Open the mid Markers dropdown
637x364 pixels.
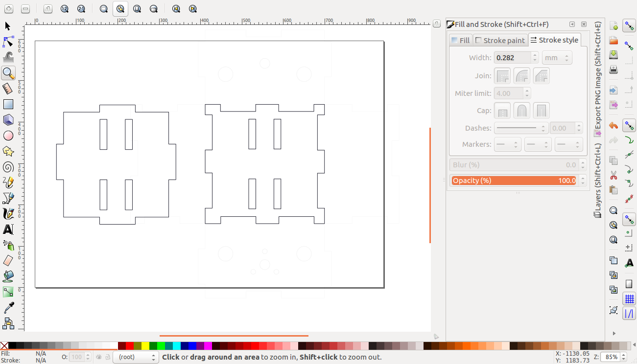tap(538, 144)
